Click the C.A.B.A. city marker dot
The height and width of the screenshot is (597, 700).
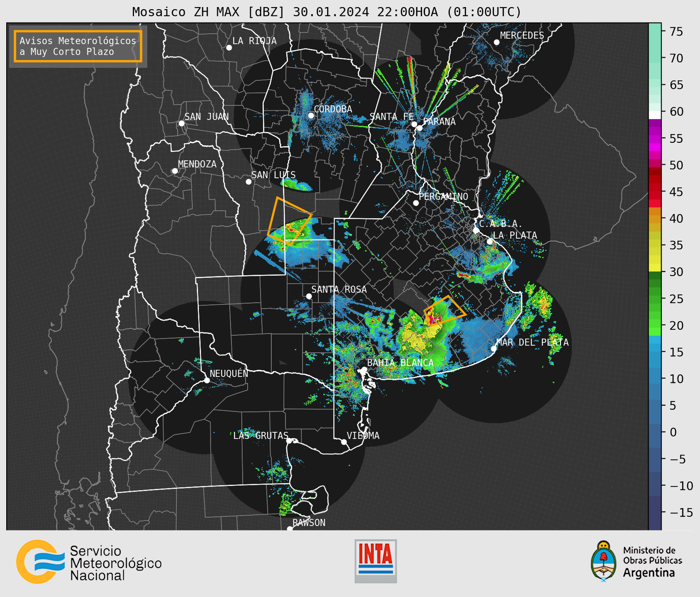476,230
